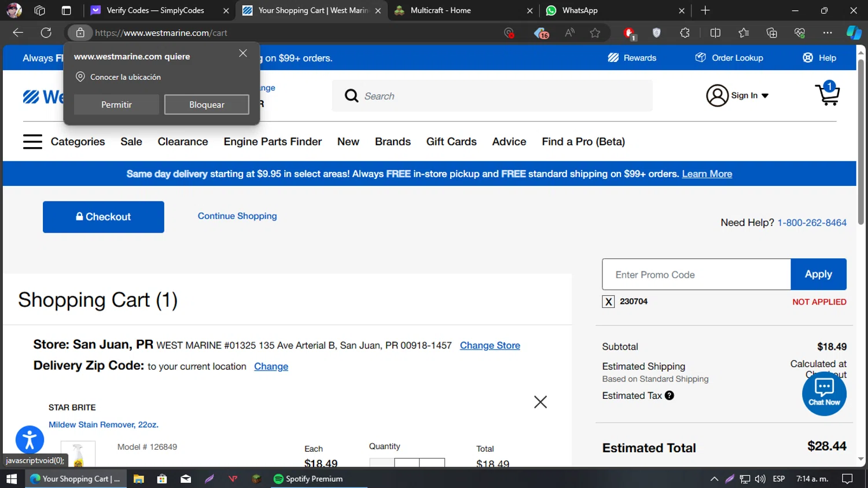This screenshot has height=488, width=868.
Task: Switch to WhatsApp tab
Action: pyautogui.click(x=615, y=10)
